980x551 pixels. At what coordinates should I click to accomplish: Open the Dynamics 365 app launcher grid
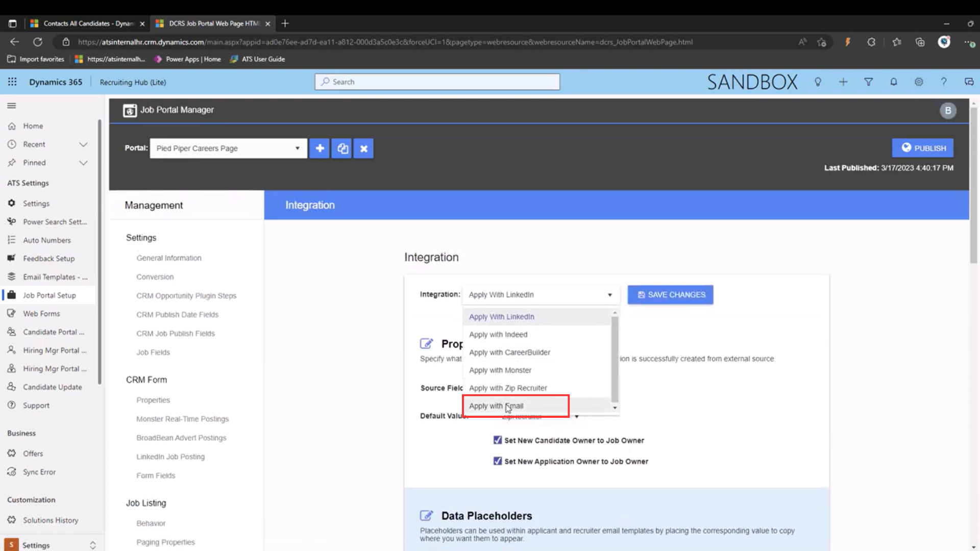coord(12,82)
